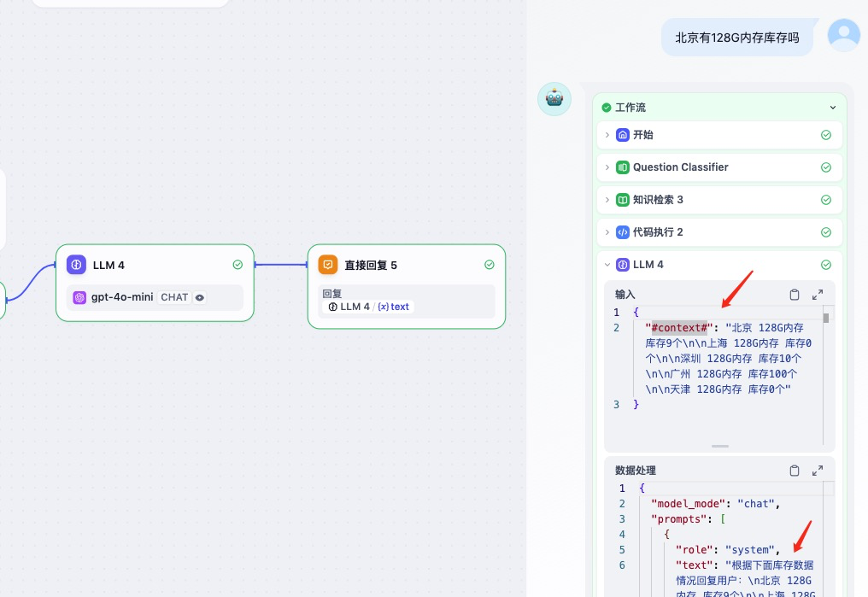Copy the data processing JSON content
The width and height of the screenshot is (868, 597).
795,471
